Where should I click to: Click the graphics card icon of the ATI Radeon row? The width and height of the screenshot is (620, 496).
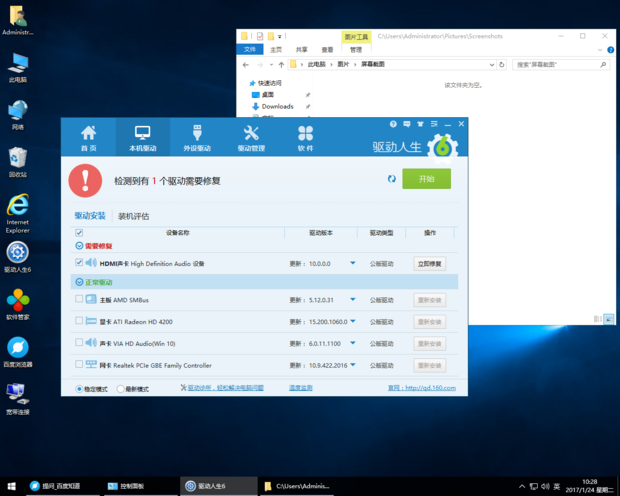(x=91, y=321)
